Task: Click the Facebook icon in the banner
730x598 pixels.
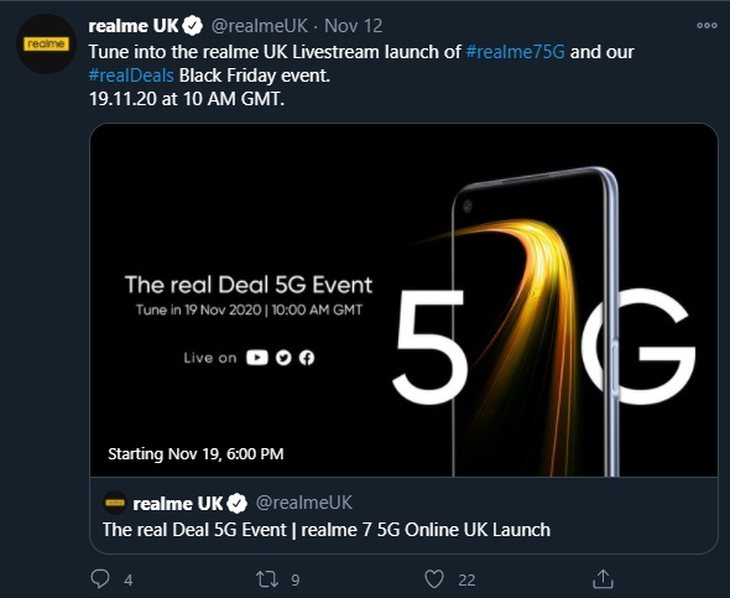Action: point(306,358)
